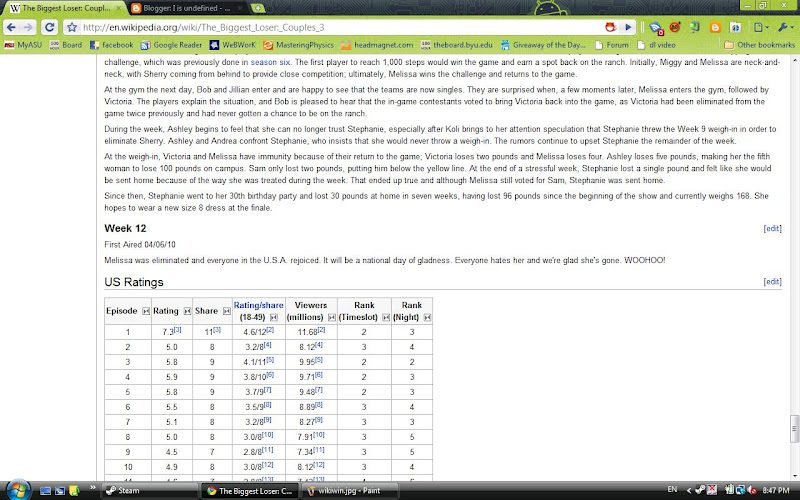Switch to the wikiwin.jpg Paint taskbar window

(x=350, y=491)
